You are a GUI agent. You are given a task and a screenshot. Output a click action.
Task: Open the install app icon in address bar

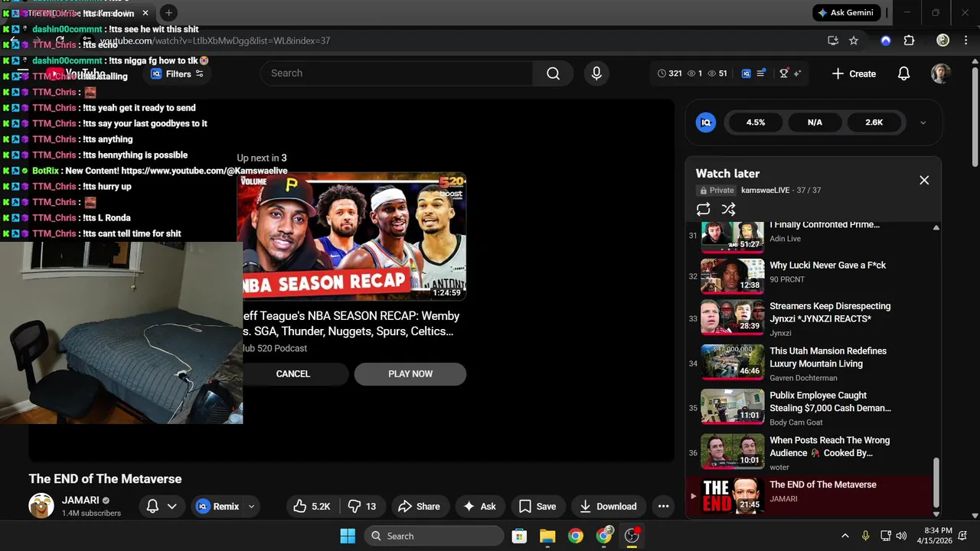coord(833,41)
